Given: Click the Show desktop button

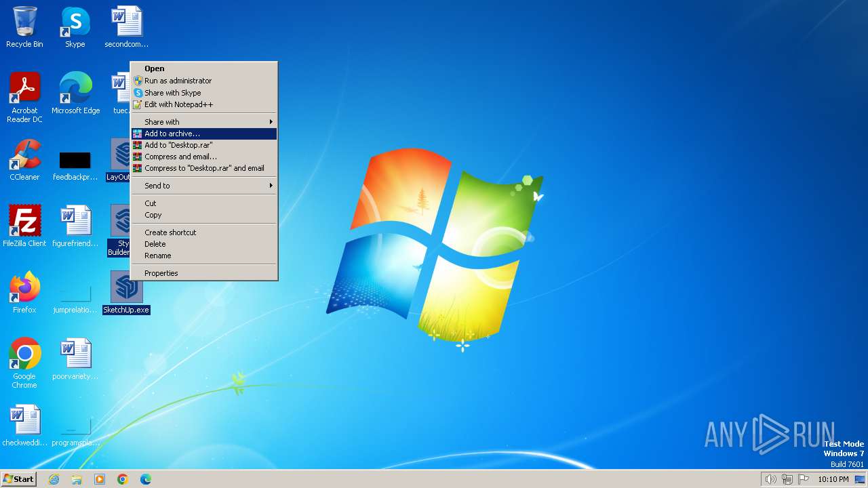Looking at the screenshot, I should click(x=860, y=479).
